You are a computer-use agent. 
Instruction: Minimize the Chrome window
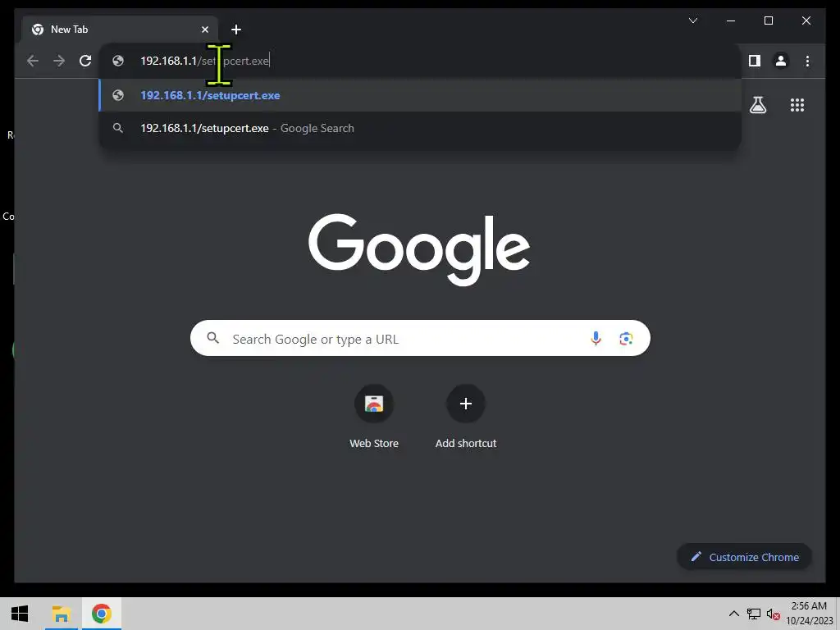[731, 21]
